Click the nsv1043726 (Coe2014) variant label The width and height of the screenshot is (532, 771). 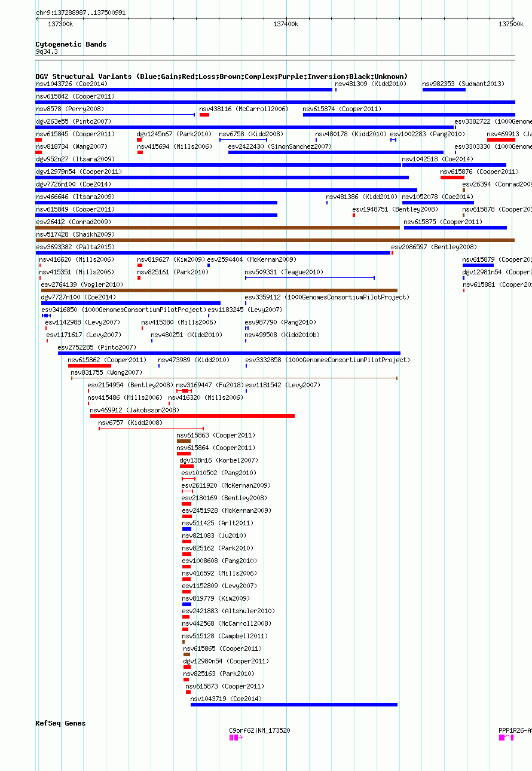click(x=71, y=84)
